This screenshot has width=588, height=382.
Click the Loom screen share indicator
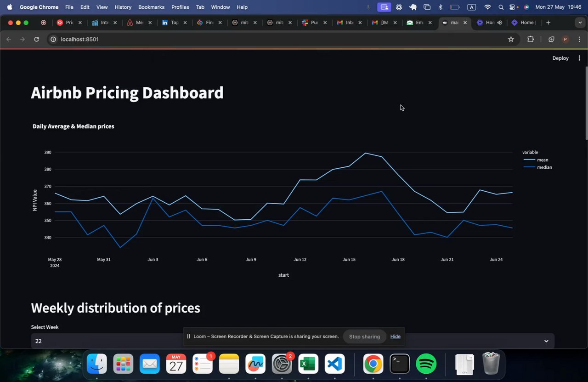point(384,7)
